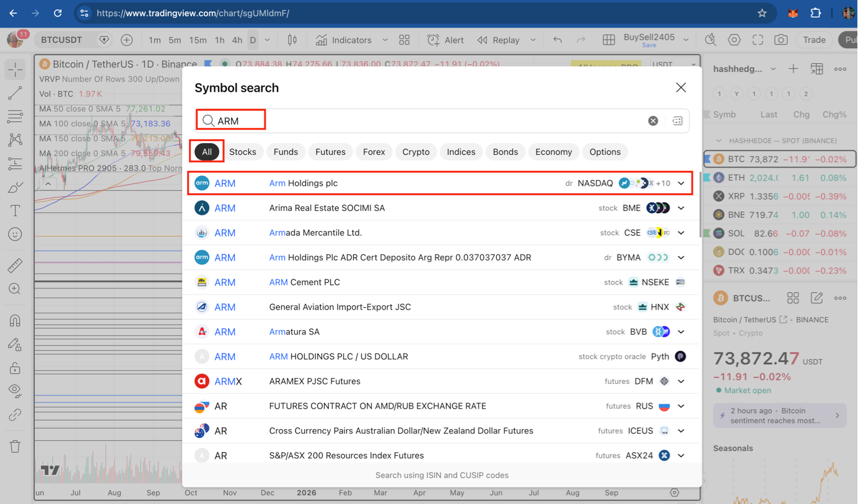Open the watchlist advanced view icon
Screen dimensions: 858x504
(817, 69)
